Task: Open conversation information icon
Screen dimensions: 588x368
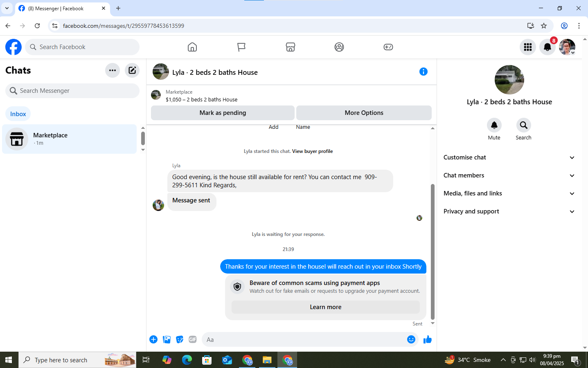Action: point(424,72)
